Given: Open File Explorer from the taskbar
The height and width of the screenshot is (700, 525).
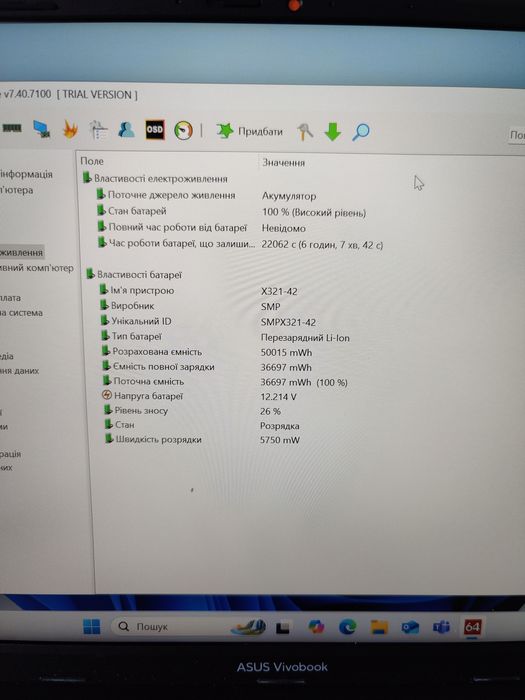Looking at the screenshot, I should point(379,627).
